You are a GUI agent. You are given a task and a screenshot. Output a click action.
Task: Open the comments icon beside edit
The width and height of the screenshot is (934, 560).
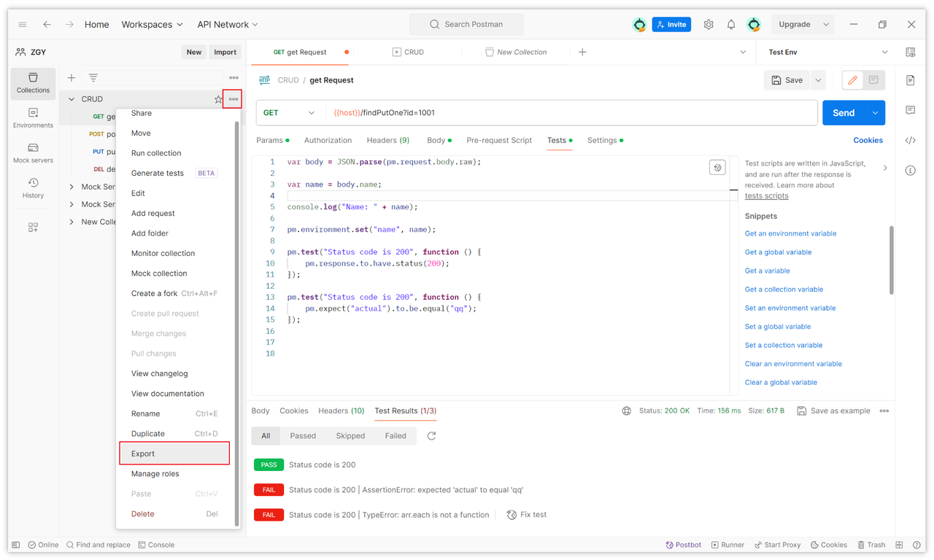[873, 80]
